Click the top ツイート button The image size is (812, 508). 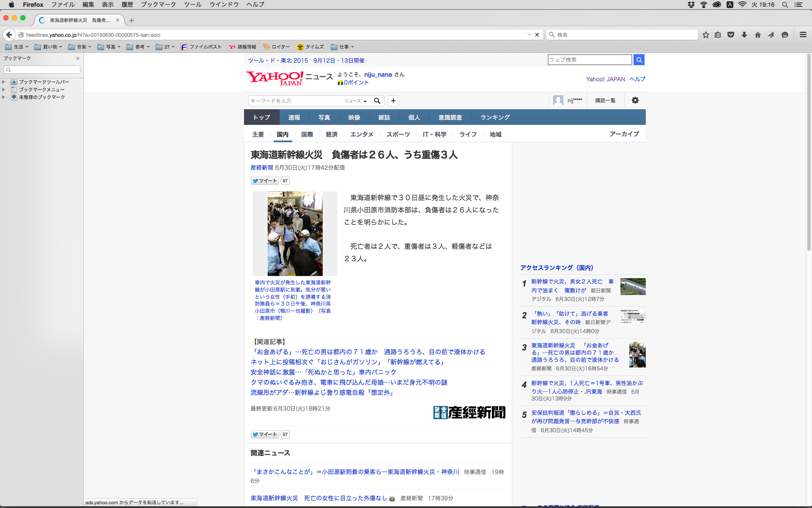click(x=265, y=181)
